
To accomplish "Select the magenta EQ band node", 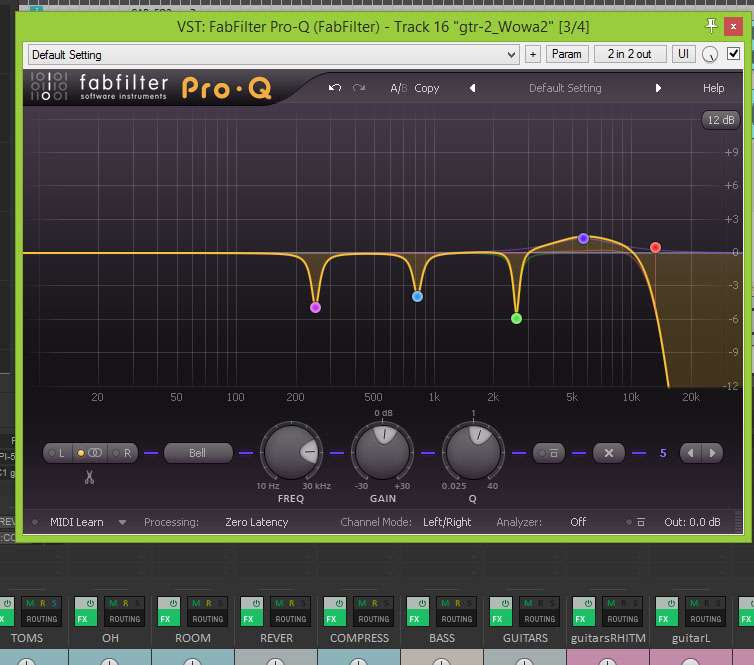I will (315, 307).
